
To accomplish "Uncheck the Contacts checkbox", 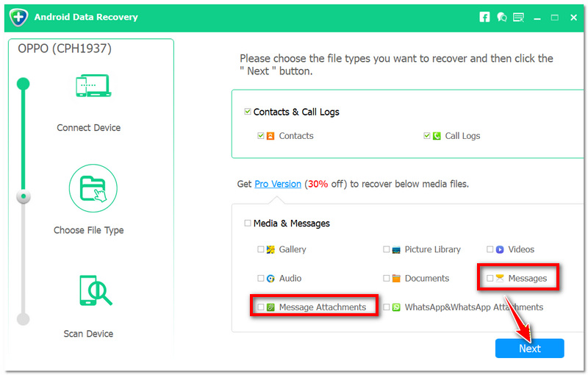I will tap(261, 135).
